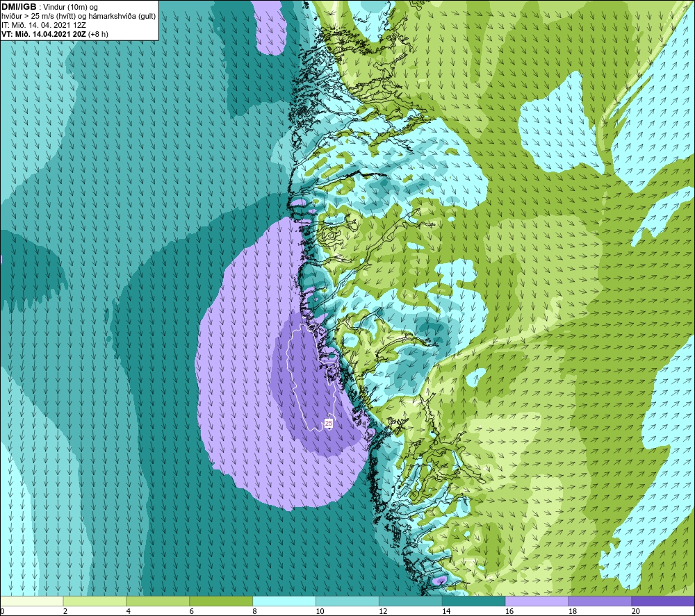The height and width of the screenshot is (616, 695).
Task: Click the scale label '2'
Action: point(65,612)
